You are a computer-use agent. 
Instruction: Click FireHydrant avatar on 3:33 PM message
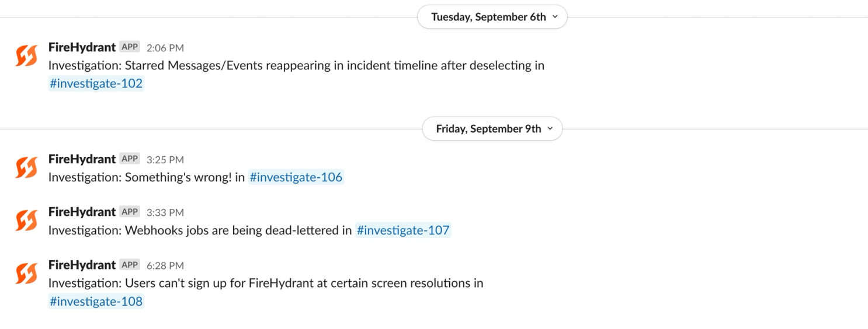coord(26,220)
